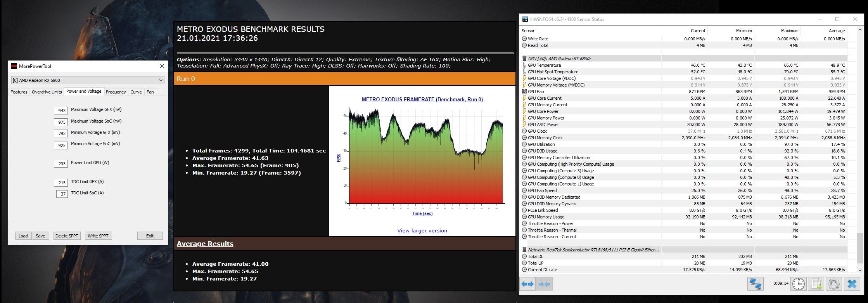The width and height of the screenshot is (868, 303).
Task: Click GPU Hot Spot Temperature thermometer icon
Action: click(x=524, y=72)
